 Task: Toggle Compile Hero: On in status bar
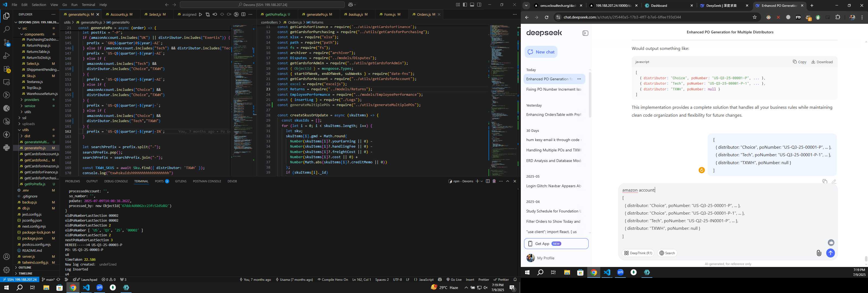coord(333,279)
